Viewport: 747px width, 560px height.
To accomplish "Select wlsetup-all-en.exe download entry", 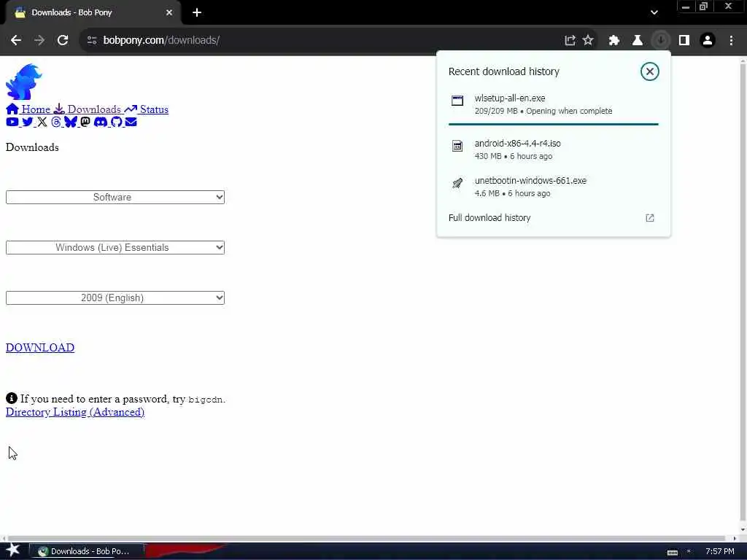I will pos(553,104).
